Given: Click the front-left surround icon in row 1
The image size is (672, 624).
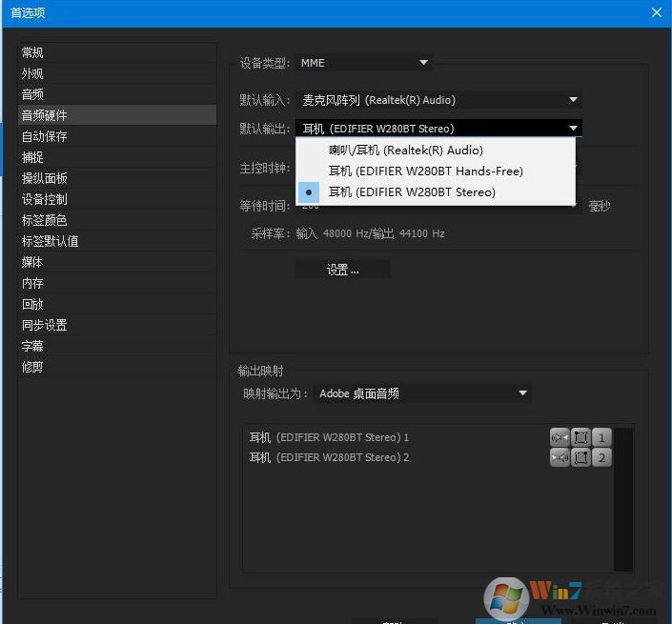Looking at the screenshot, I should (580, 437).
